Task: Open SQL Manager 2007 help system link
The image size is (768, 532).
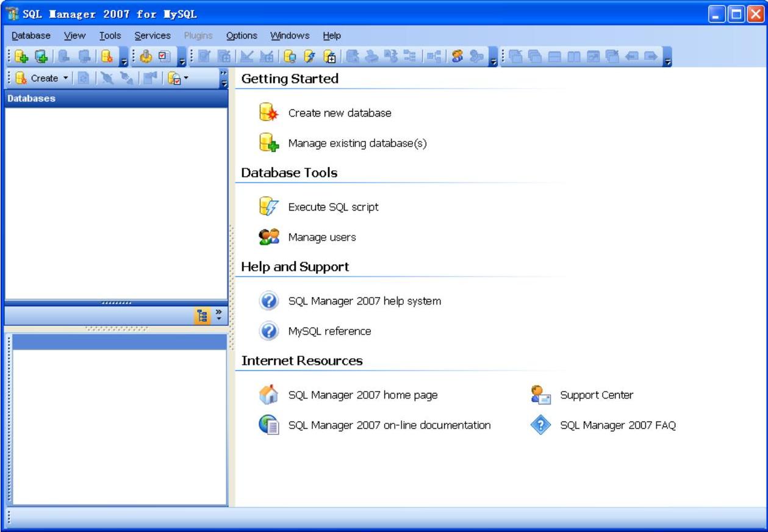Action: 364,301
